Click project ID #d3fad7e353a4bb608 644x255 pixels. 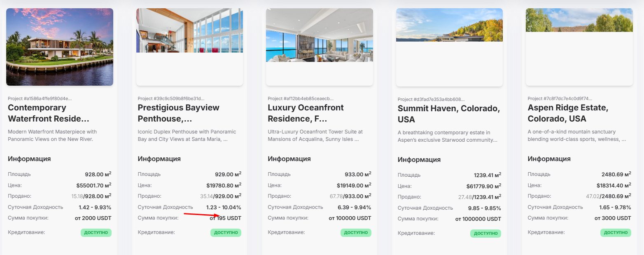[431, 100]
